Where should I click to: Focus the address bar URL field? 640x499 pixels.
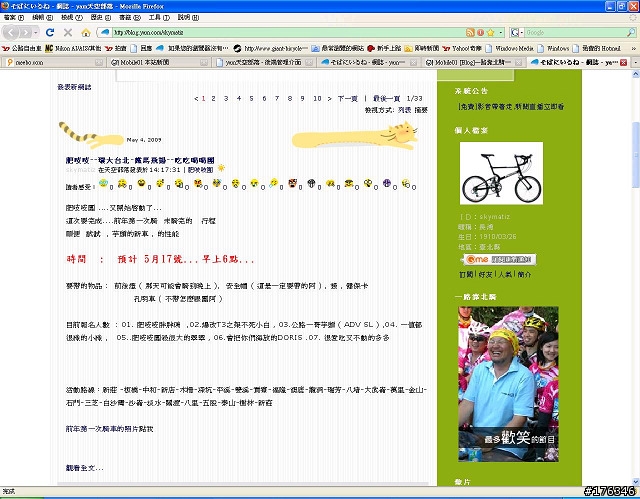click(286, 32)
